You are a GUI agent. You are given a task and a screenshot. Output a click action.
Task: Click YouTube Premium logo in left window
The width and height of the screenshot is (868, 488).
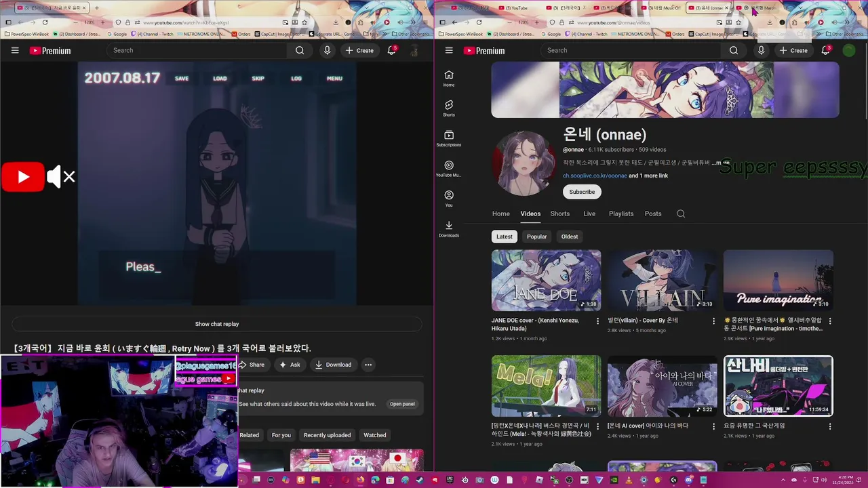(50, 51)
